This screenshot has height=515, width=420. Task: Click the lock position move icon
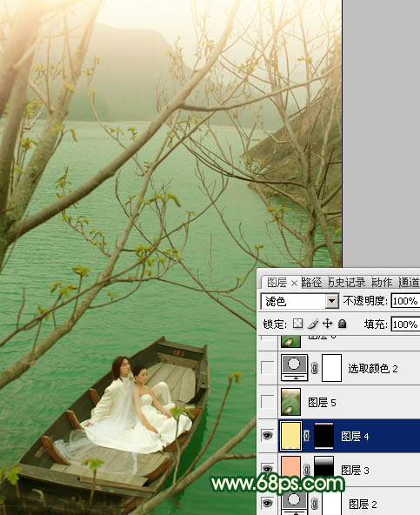click(x=328, y=324)
